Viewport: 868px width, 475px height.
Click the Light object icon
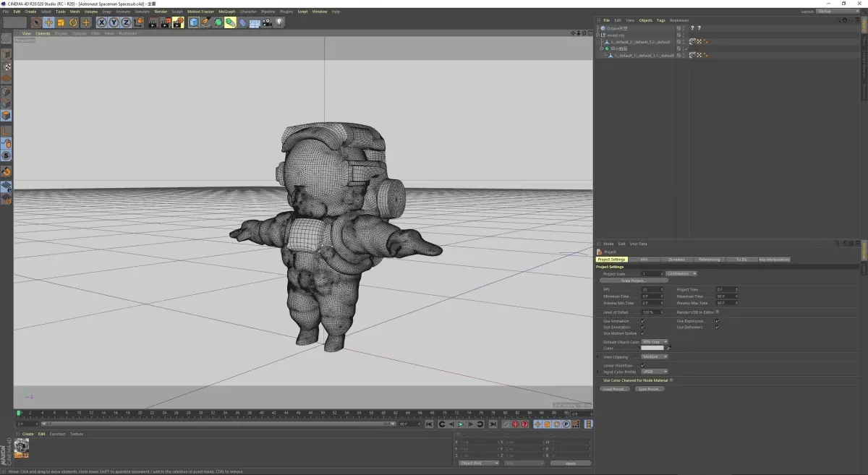[x=279, y=22]
